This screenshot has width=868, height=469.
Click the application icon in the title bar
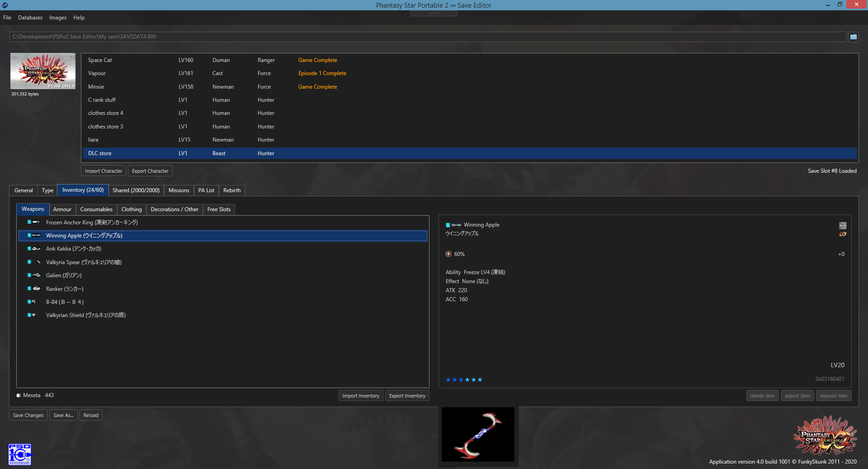(x=5, y=5)
